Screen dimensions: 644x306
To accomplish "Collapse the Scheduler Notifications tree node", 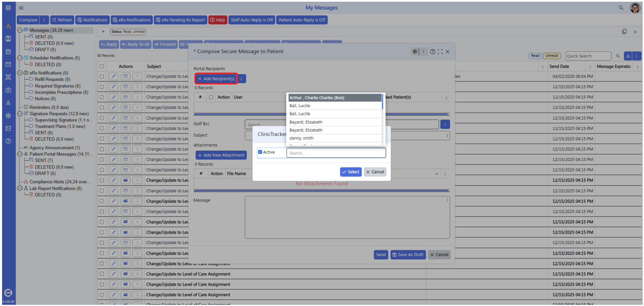I will (20, 58).
